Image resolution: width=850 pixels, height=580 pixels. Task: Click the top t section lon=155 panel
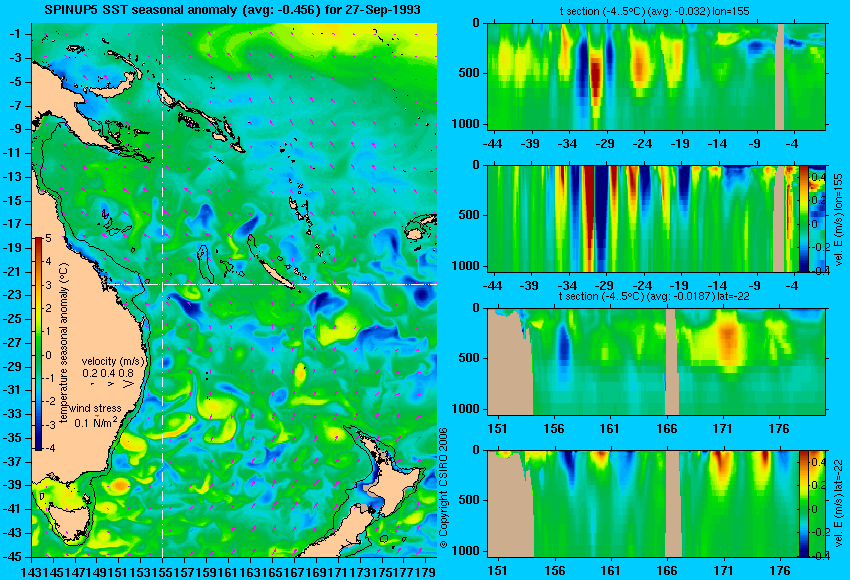tap(656, 76)
